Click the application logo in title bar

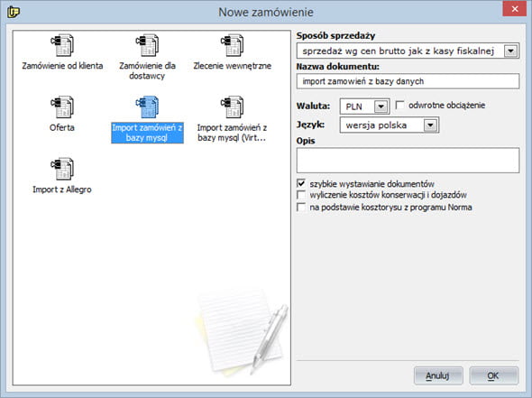click(x=14, y=12)
